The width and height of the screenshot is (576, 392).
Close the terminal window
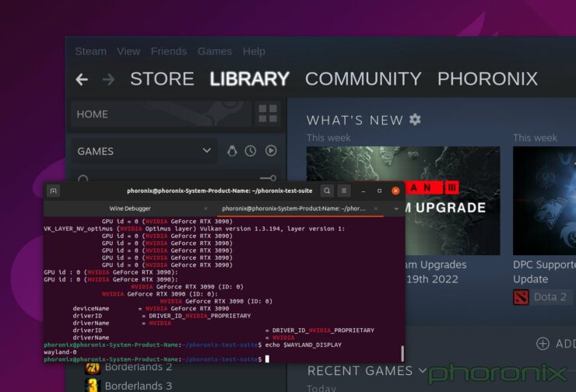395,191
